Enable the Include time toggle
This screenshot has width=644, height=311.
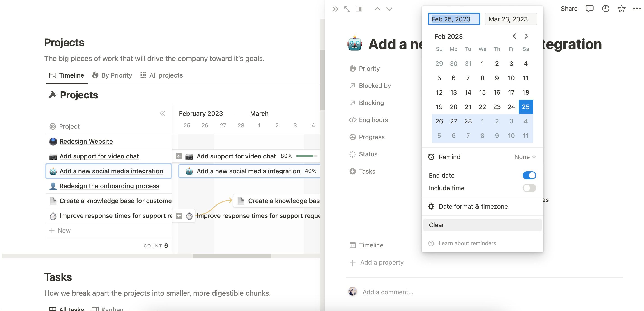click(529, 188)
